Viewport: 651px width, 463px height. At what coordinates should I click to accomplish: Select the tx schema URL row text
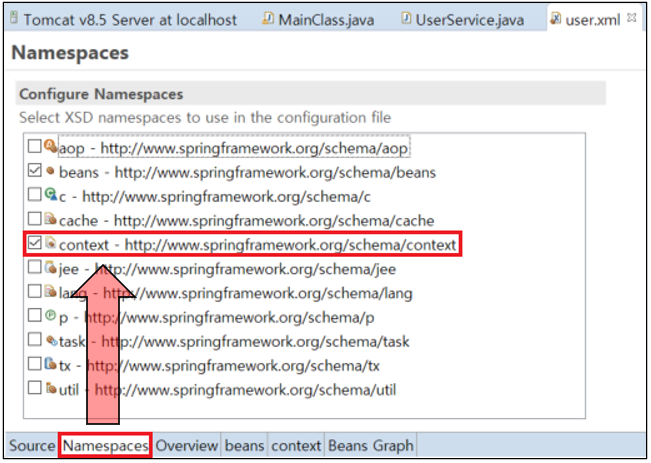219,365
